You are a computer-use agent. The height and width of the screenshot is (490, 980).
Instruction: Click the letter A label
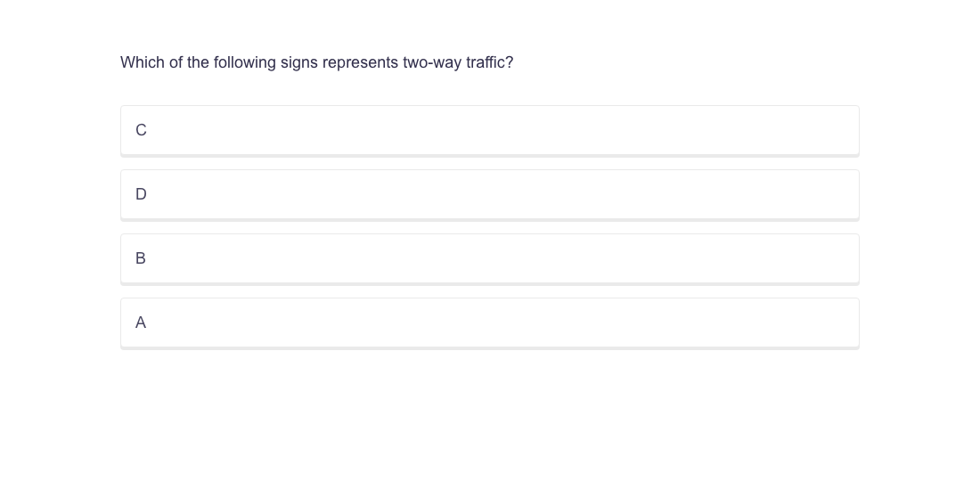pos(141,323)
